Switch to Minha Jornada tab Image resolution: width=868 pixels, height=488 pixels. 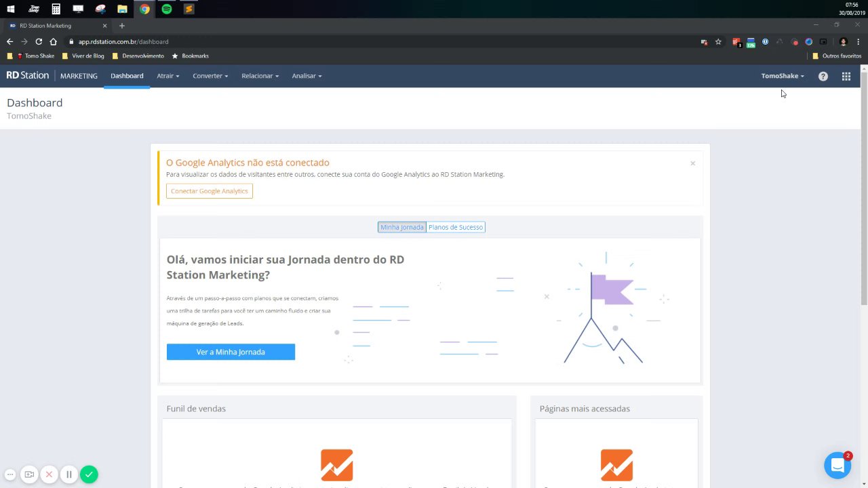(402, 227)
